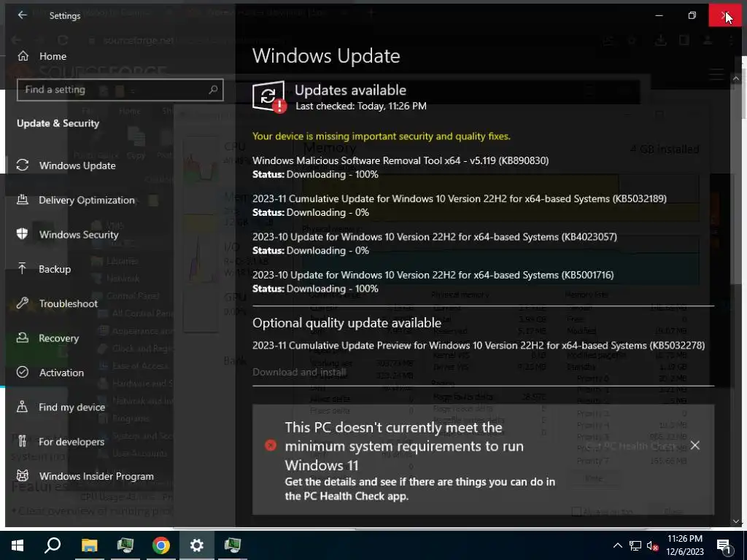This screenshot has height=560, width=747.
Task: Open taskbar Search
Action: 53,545
